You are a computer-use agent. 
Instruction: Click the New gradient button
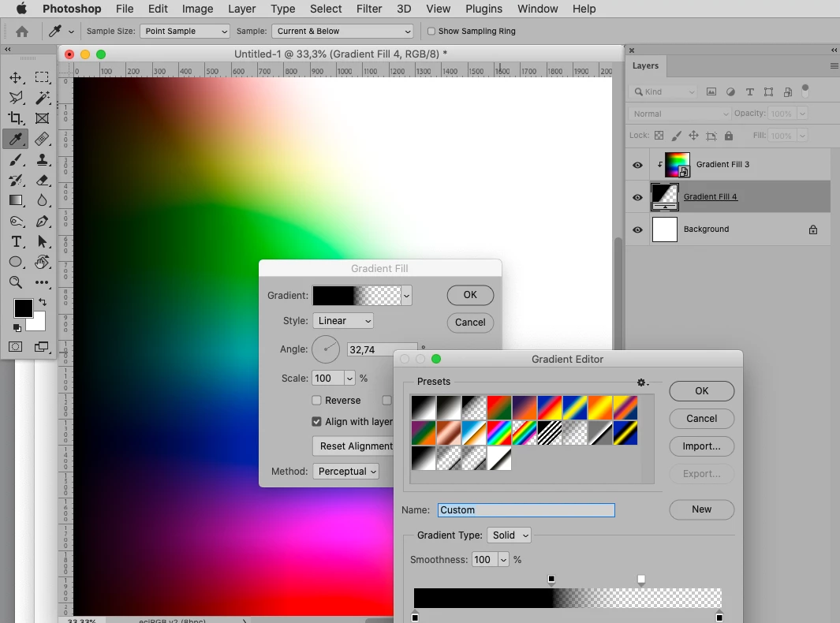(701, 509)
